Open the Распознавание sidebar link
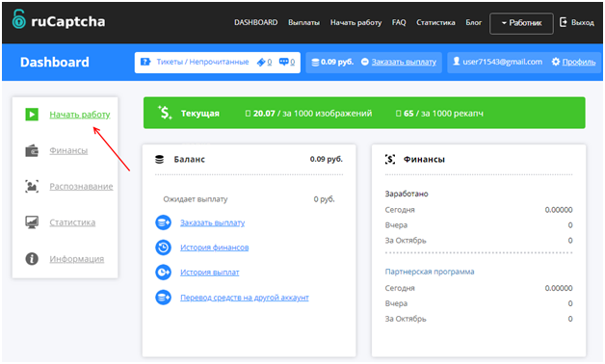605x364 pixels. [82, 186]
